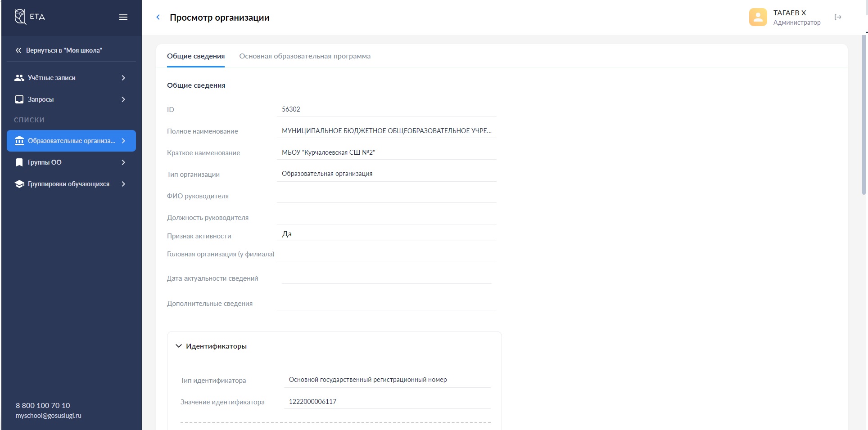The height and width of the screenshot is (430, 868).
Task: Click the user avatar icon
Action: (758, 18)
